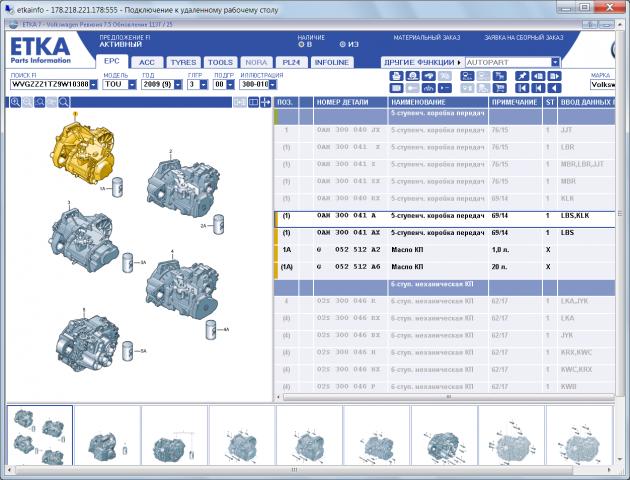
Task: Click the cross-arrow move icon
Action: [266, 102]
